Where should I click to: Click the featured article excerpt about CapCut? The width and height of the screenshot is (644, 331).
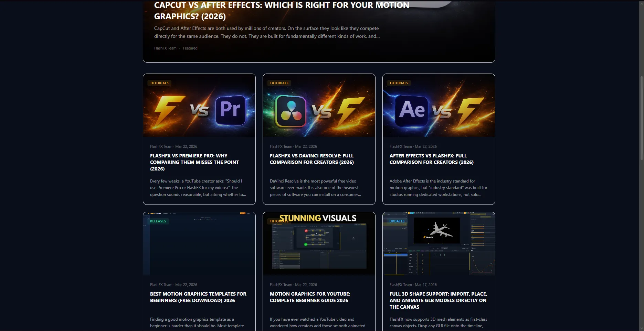click(x=267, y=32)
